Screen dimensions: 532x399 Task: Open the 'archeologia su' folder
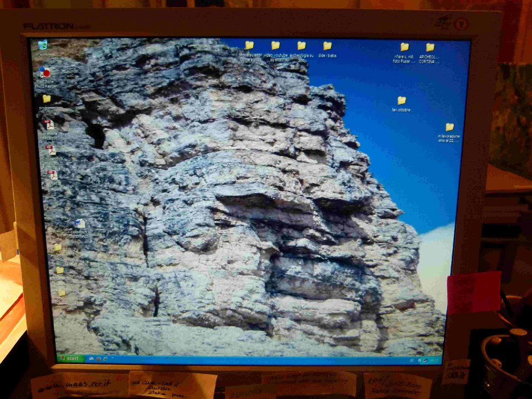click(301, 45)
